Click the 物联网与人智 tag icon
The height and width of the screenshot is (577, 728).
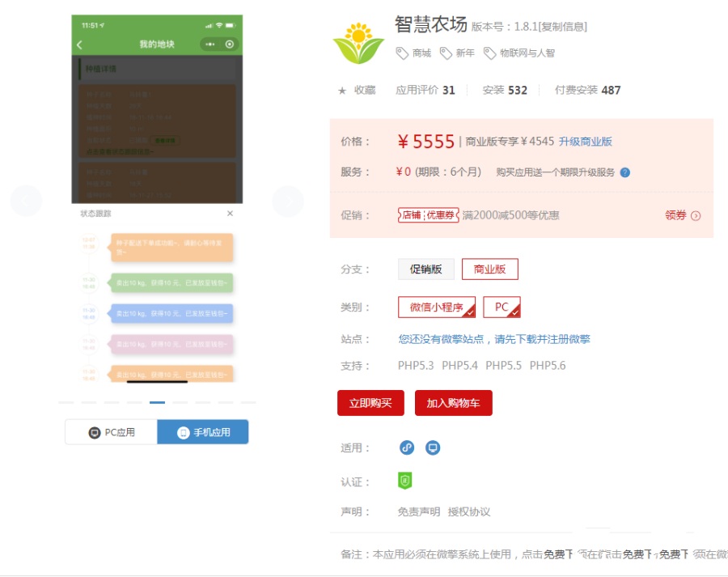tap(489, 53)
